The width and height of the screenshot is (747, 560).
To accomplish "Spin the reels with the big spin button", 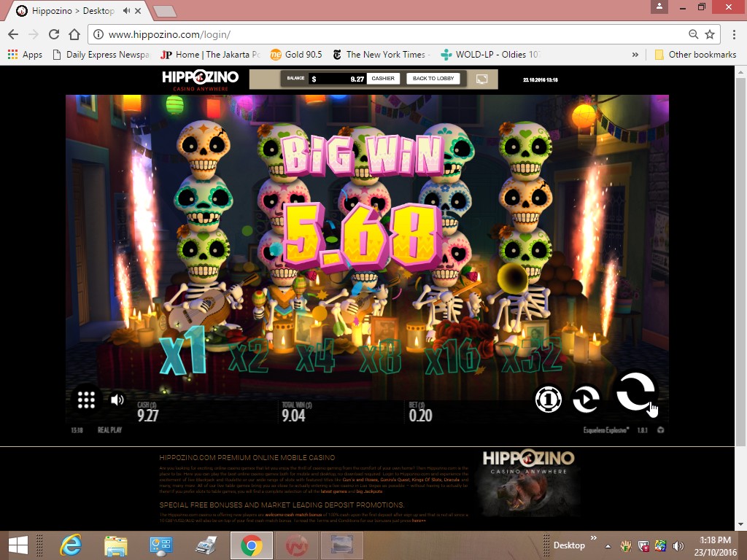I will pos(635,392).
